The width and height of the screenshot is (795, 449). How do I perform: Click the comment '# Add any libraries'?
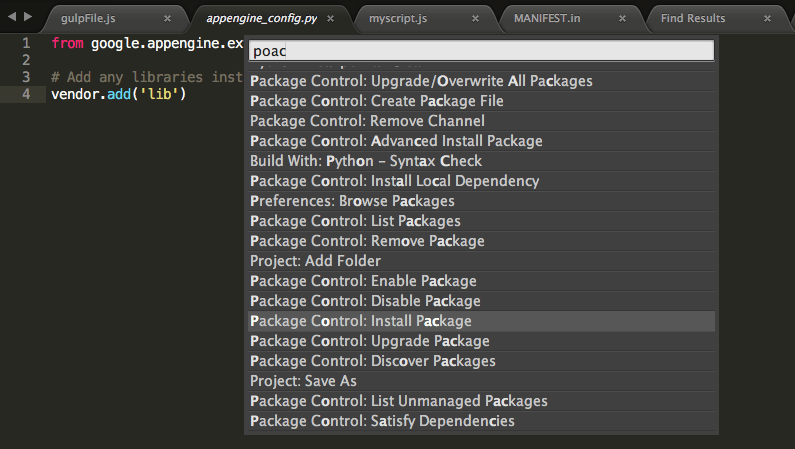point(127,78)
